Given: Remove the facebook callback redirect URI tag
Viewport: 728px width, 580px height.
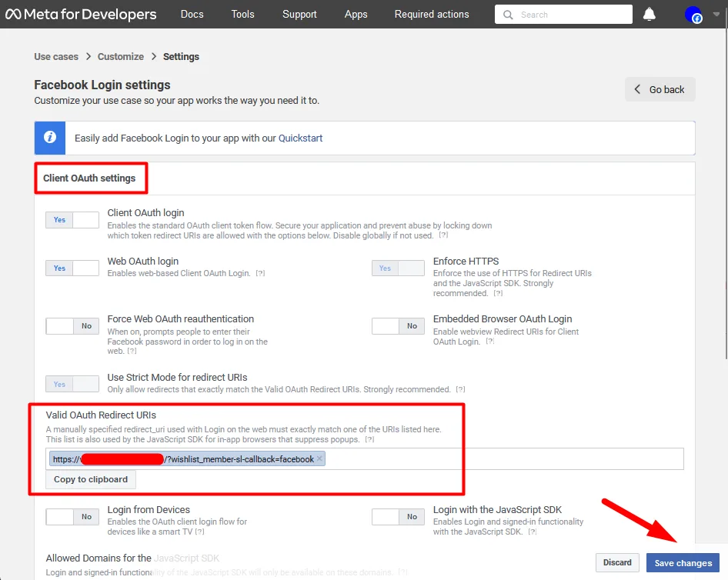Looking at the screenshot, I should (319, 458).
